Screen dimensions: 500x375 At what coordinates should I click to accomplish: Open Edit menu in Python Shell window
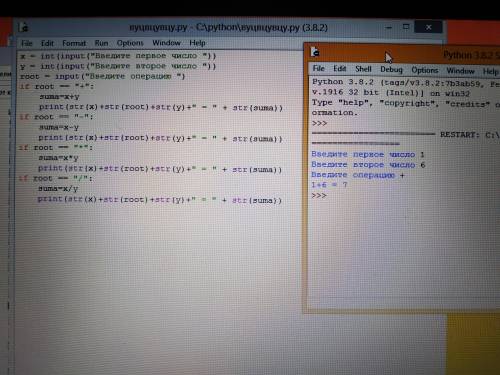[x=340, y=69]
